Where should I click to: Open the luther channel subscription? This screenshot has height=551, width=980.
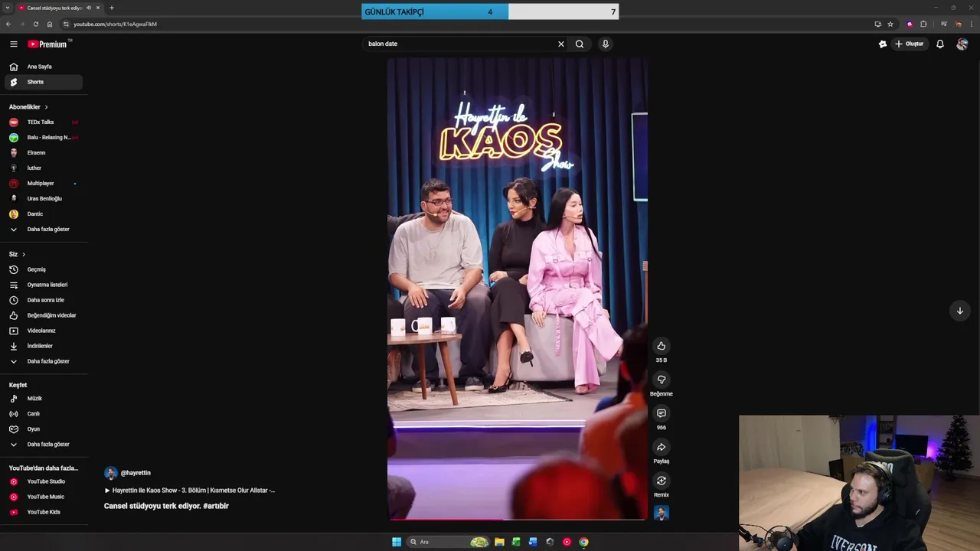click(44, 168)
